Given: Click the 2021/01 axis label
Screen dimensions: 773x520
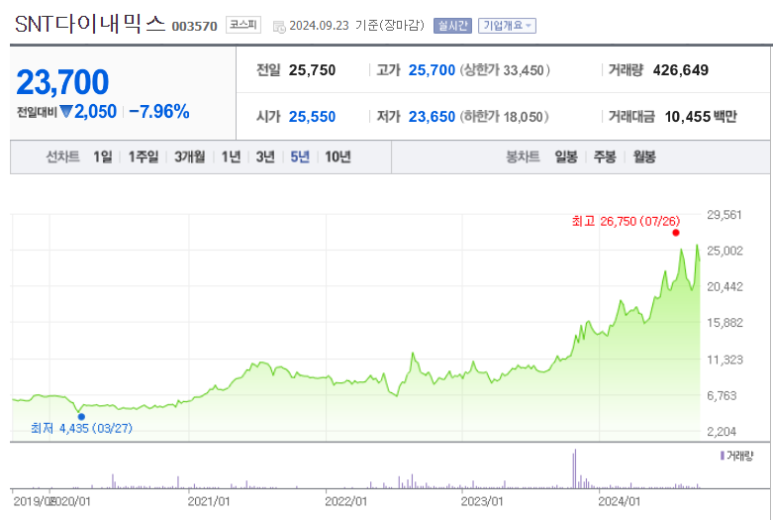Looking at the screenshot, I should (209, 502).
